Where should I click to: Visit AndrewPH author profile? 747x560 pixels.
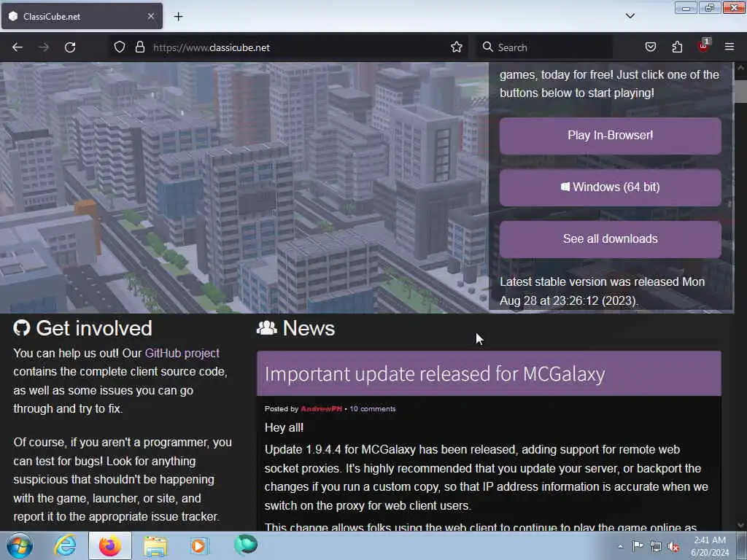[321, 408]
